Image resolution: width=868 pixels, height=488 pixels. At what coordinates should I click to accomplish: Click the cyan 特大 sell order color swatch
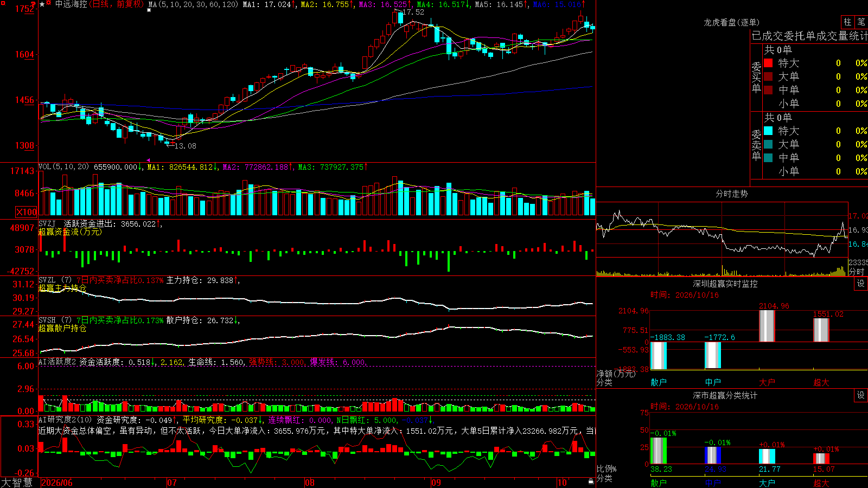pyautogui.click(x=768, y=131)
